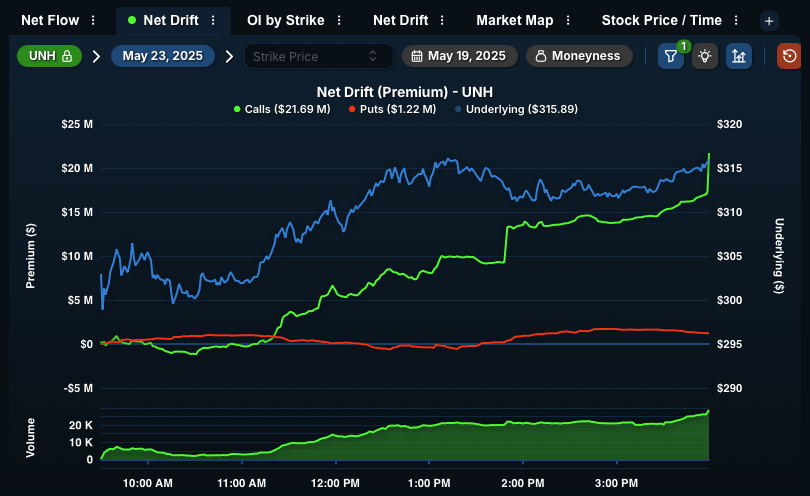This screenshot has height=496, width=810.
Task: Click the red reset history icon
Action: 789,56
